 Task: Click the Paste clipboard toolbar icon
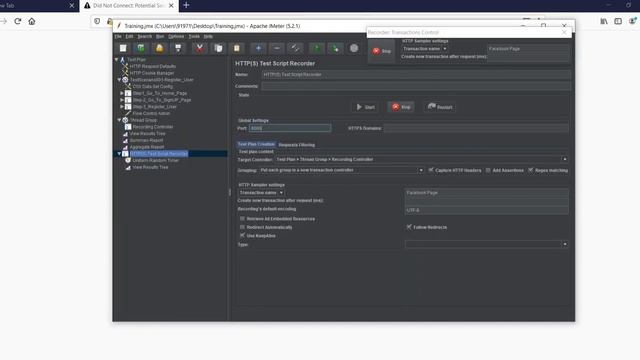pyautogui.click(x=237, y=48)
